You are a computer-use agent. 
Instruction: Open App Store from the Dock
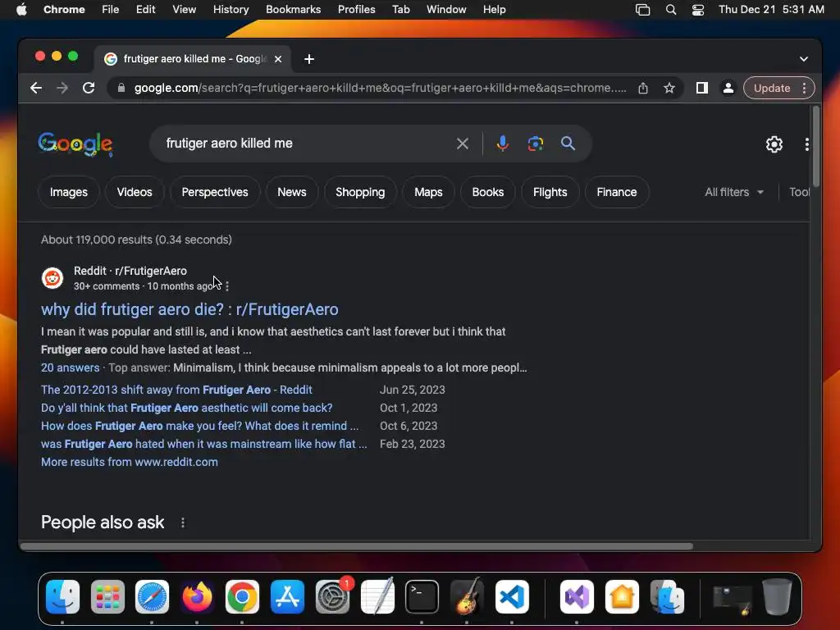tap(287, 597)
